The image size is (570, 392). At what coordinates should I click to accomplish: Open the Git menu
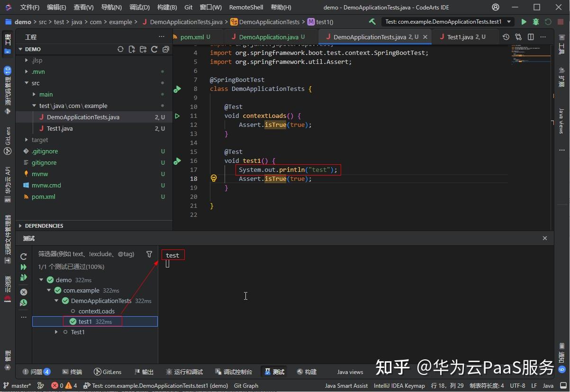189,7
